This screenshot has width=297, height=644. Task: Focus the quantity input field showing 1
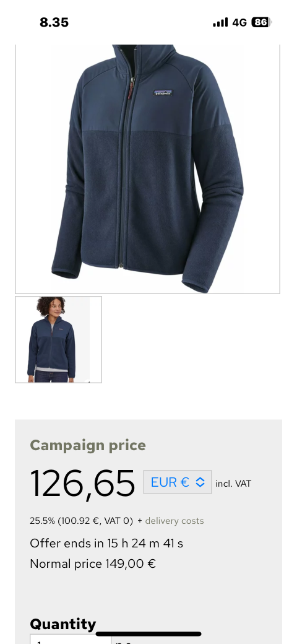coord(71,640)
